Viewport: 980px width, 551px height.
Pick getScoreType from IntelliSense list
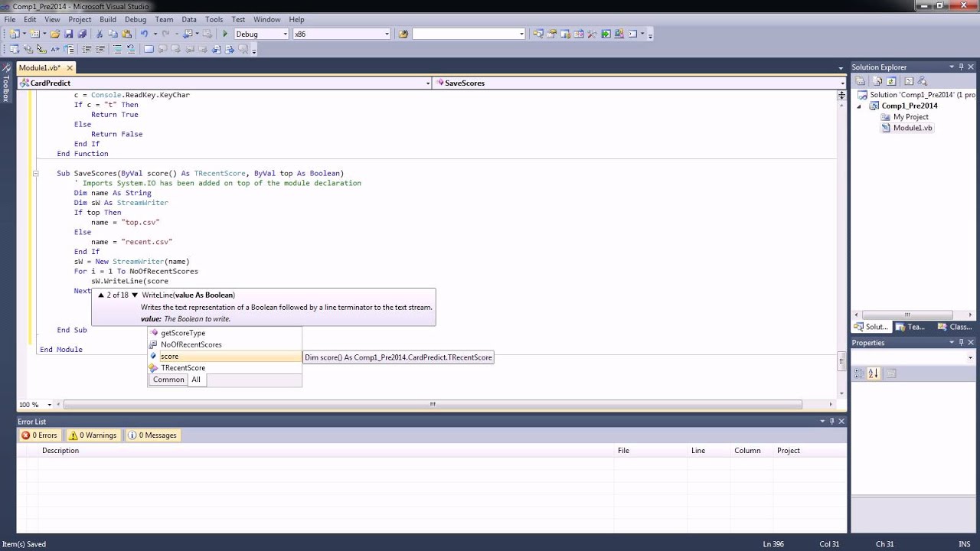(x=183, y=333)
